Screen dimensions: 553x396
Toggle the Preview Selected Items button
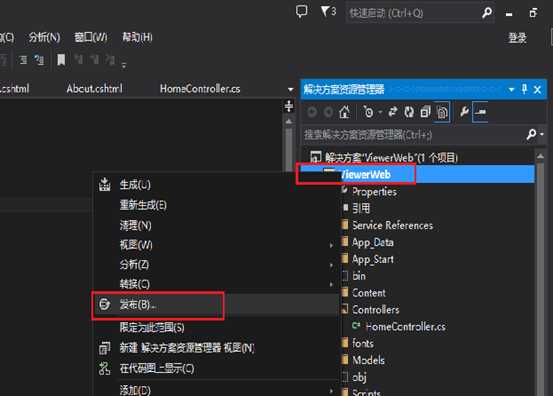click(x=480, y=112)
